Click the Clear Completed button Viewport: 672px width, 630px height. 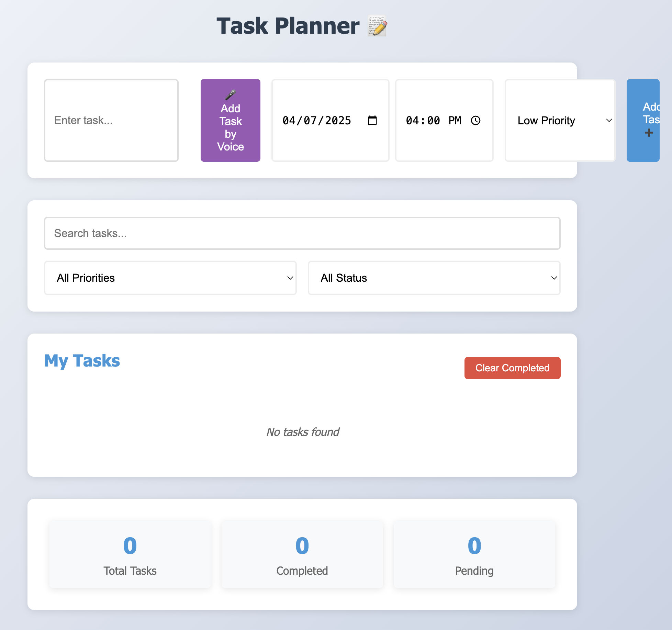tap(512, 368)
